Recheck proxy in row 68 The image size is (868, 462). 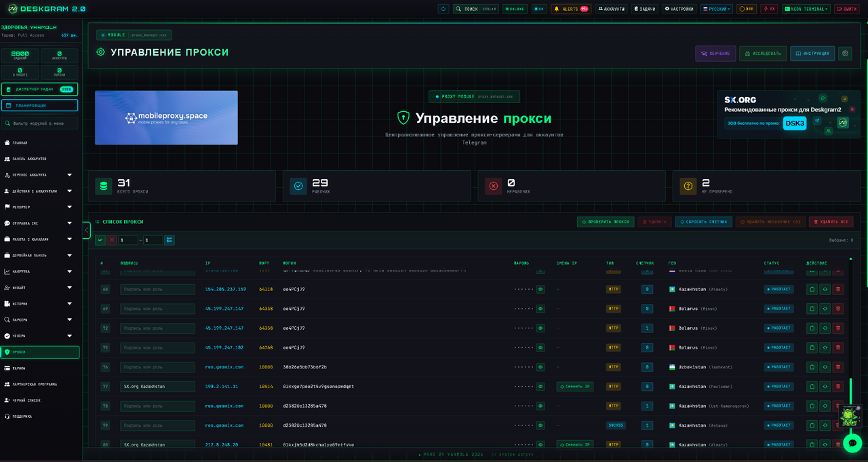(x=825, y=289)
